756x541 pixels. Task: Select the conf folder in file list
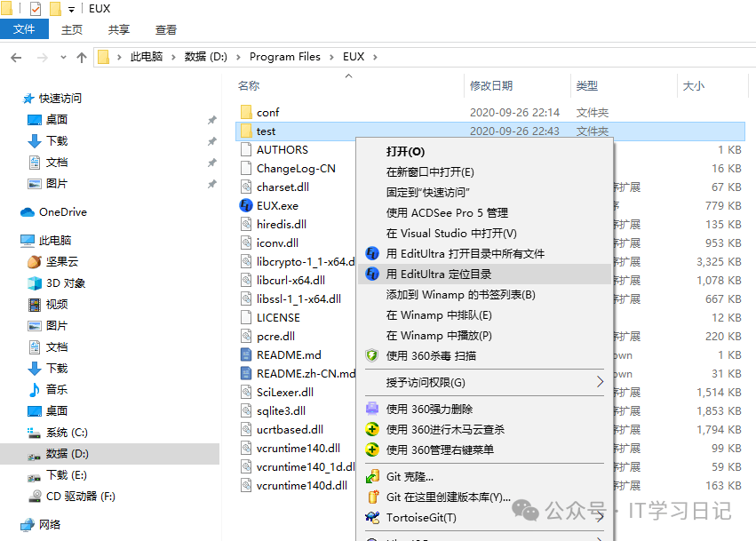click(x=267, y=113)
